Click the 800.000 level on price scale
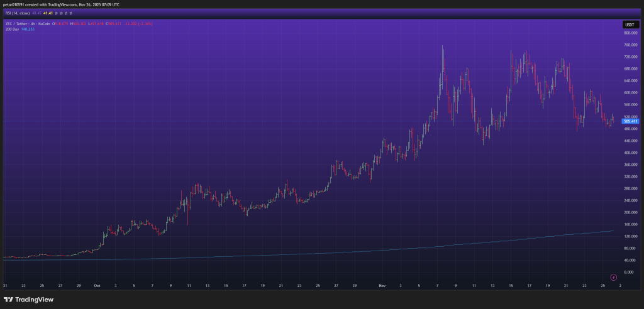The height and width of the screenshot is (309, 644). 630,33
